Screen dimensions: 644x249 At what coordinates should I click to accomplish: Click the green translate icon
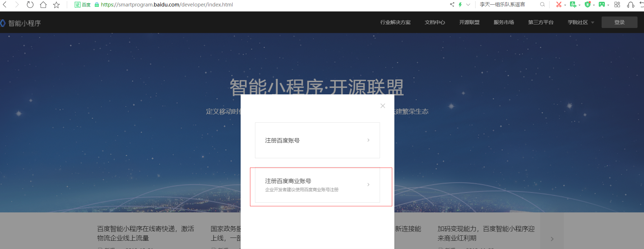[573, 5]
